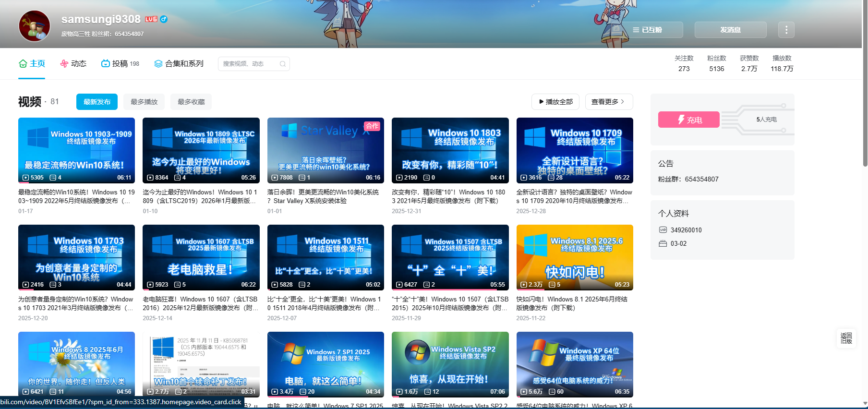This screenshot has width=868, height=409.
Task: Open the three-dot more options menu
Action: 786,30
